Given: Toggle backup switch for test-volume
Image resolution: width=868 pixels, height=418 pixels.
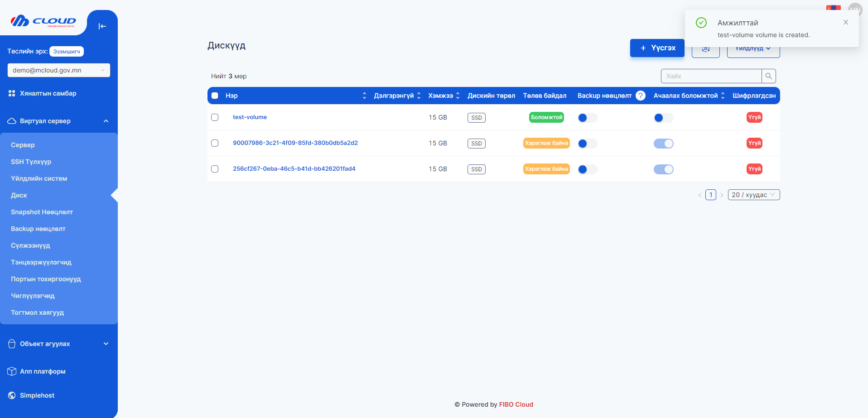Looking at the screenshot, I should pyautogui.click(x=587, y=118).
